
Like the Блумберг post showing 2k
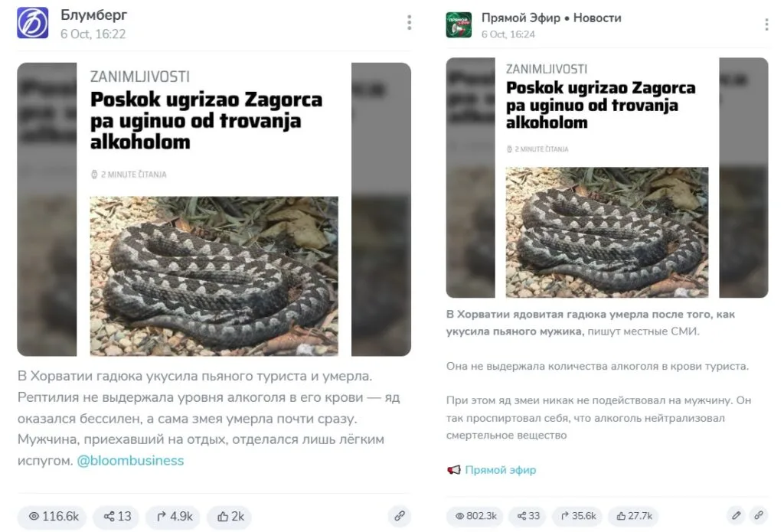[x=230, y=517]
